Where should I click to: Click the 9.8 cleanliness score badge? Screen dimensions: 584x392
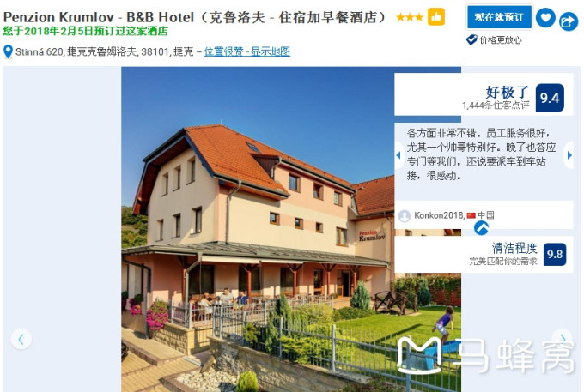555,255
